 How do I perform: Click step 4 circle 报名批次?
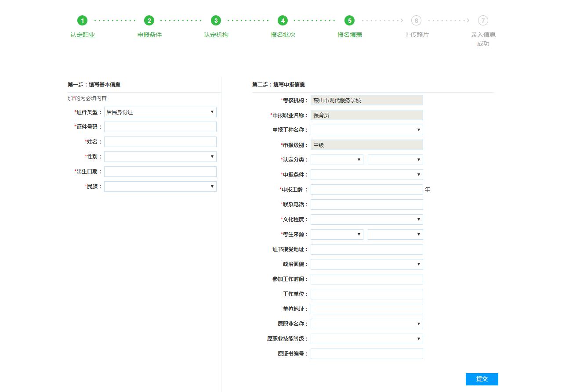(283, 21)
